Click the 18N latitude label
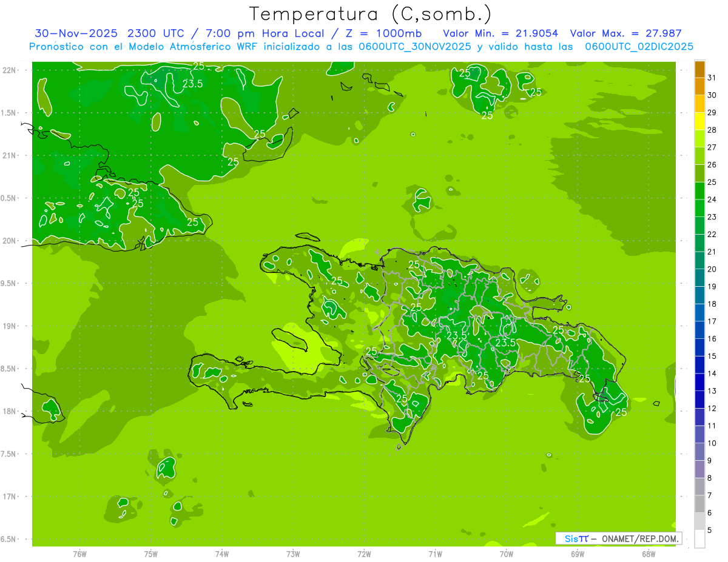The width and height of the screenshot is (728, 562). 10,411
